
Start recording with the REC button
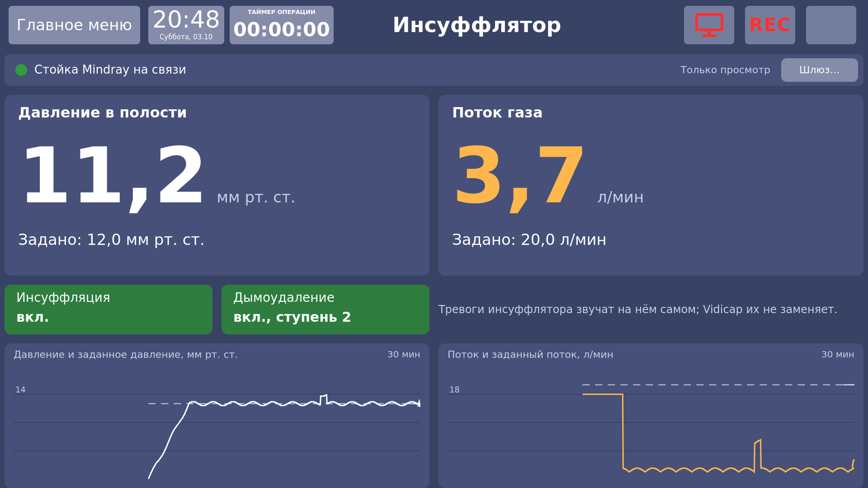click(770, 25)
